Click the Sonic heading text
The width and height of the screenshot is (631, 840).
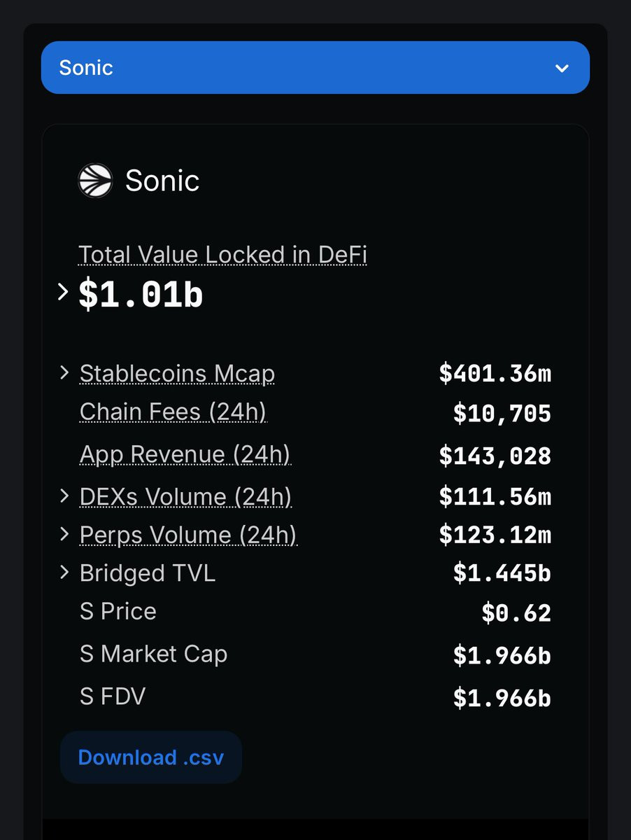point(162,181)
